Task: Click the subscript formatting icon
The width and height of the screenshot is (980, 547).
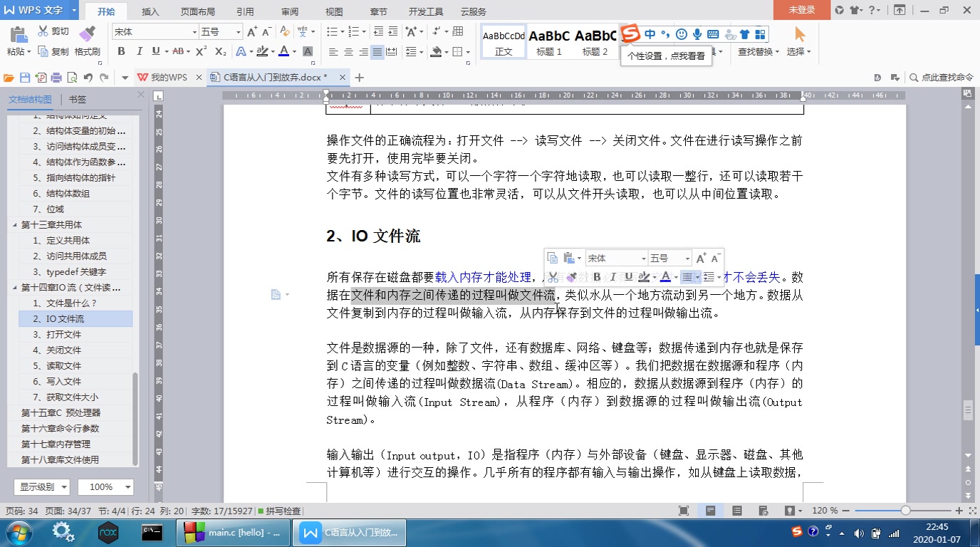Action: pos(221,51)
